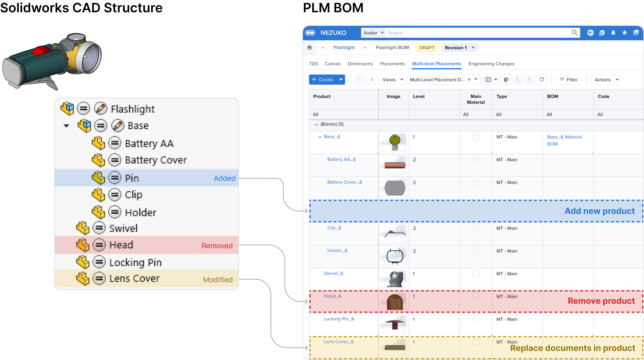Open the Battery AA_& product link
This screenshot has width=644, height=360.
[341, 159]
